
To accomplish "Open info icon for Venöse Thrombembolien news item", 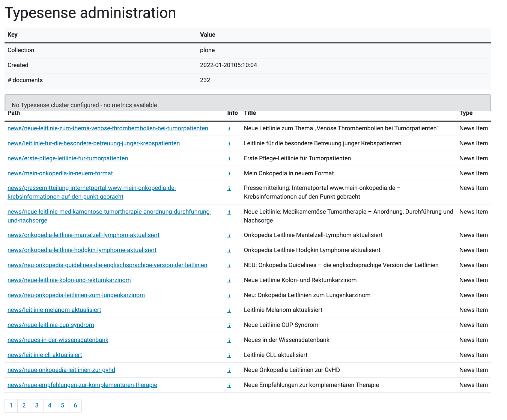I will [x=229, y=129].
